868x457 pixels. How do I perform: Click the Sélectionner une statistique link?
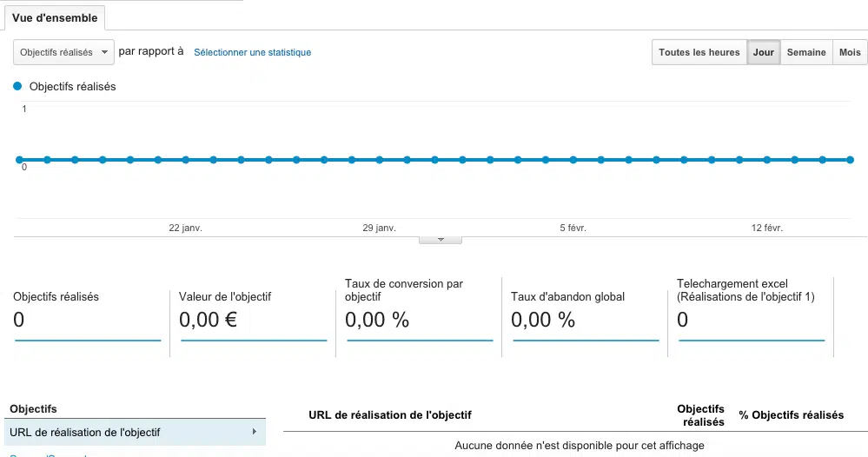[x=252, y=52]
